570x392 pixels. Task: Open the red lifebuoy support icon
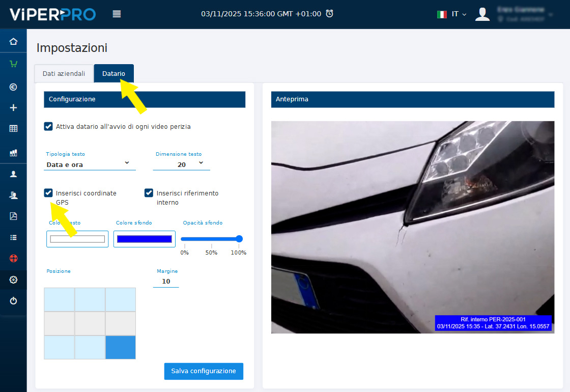pos(13,258)
